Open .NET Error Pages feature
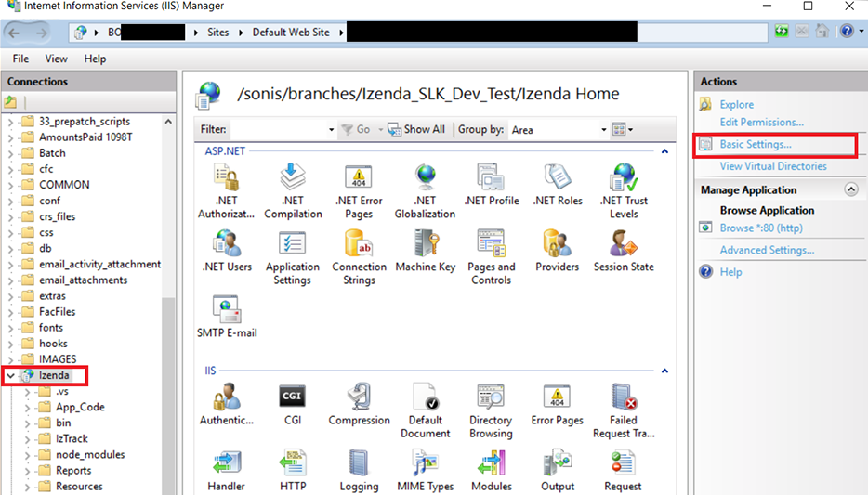 coord(359,191)
